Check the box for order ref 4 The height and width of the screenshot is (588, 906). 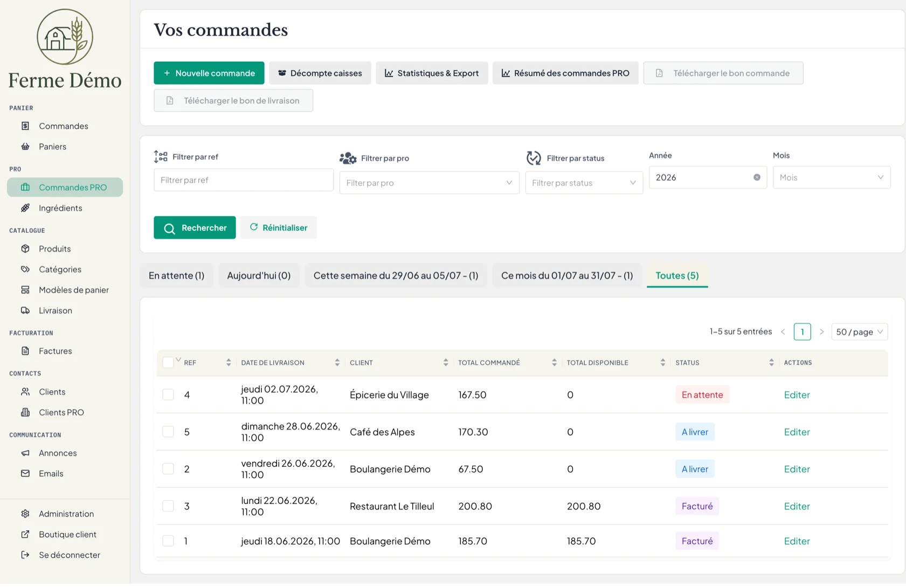(168, 395)
